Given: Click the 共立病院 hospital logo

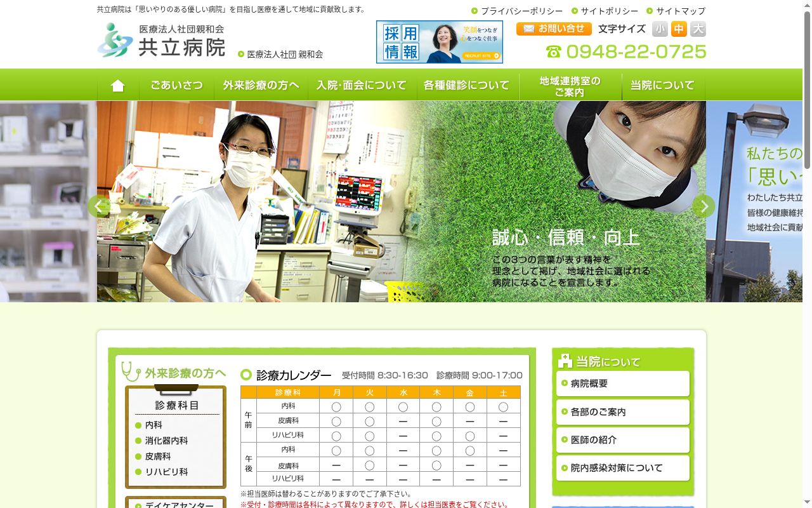Looking at the screenshot, I should (162, 40).
